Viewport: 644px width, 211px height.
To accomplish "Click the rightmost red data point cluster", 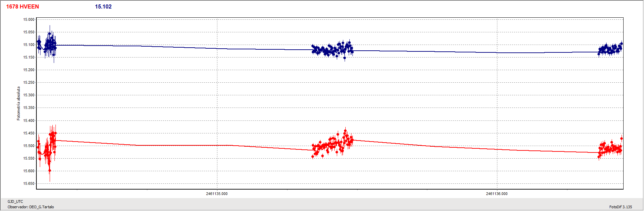I will tap(610, 149).
